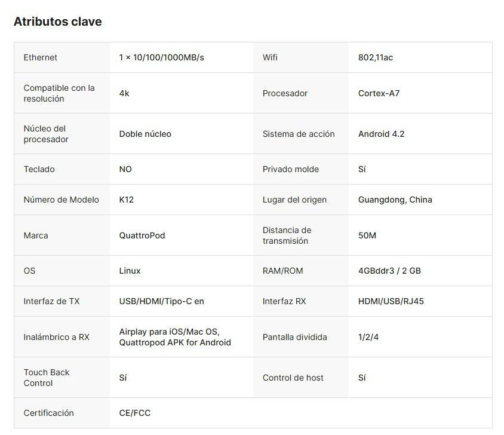Select the "Teclado" row label
The image size is (504, 435).
[x=39, y=169]
